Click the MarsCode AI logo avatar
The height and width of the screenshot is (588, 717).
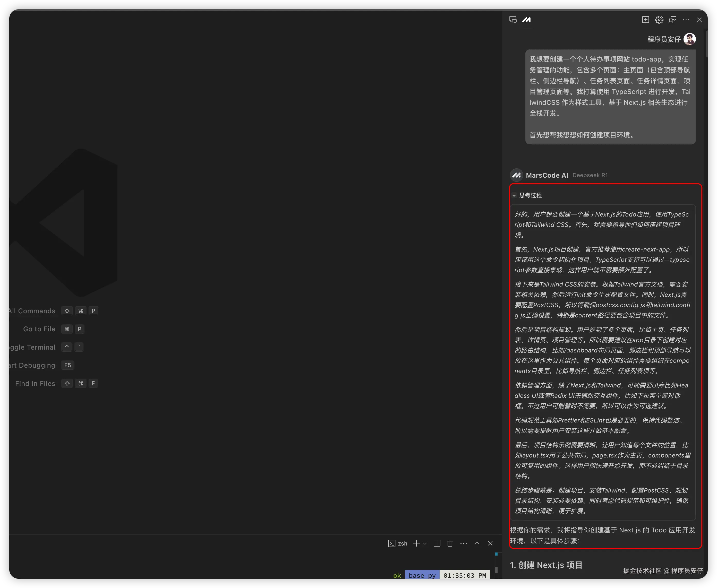[x=516, y=176]
